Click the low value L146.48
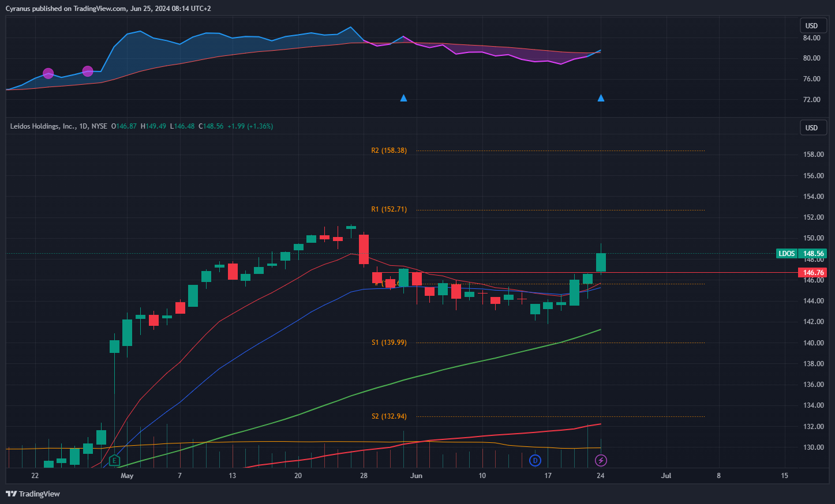The width and height of the screenshot is (835, 504). tap(182, 126)
